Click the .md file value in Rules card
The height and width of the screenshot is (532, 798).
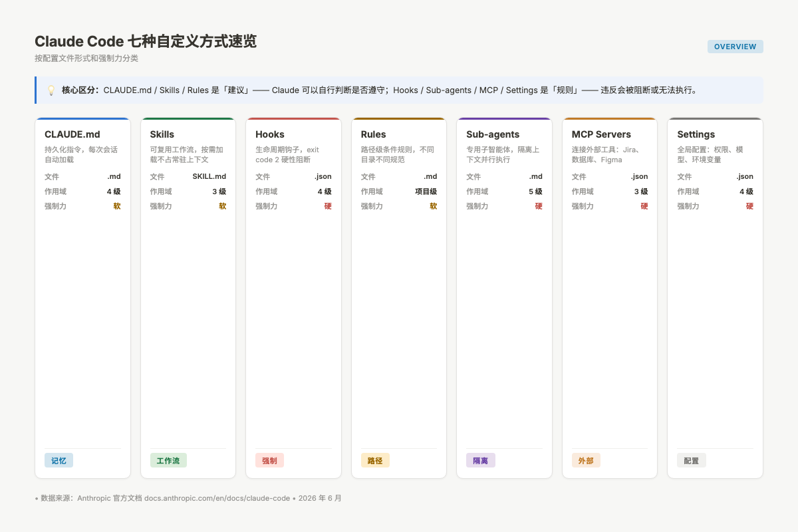[x=430, y=177]
